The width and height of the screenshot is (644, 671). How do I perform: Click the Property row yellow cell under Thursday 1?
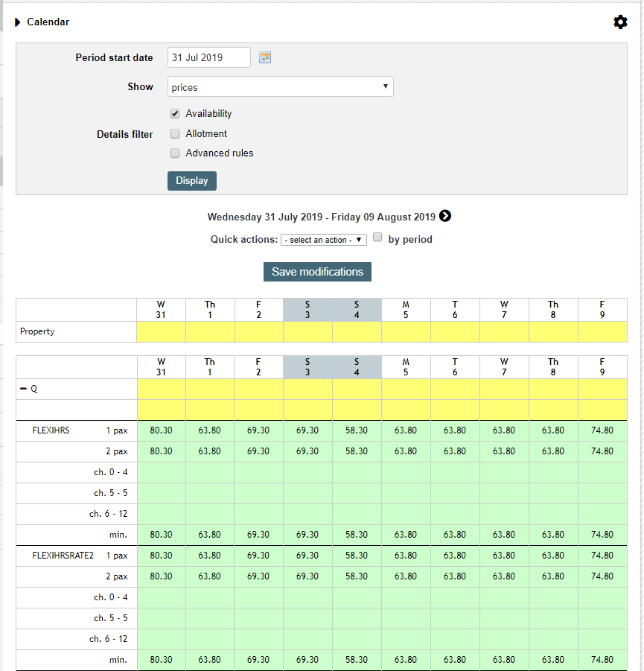pos(209,331)
